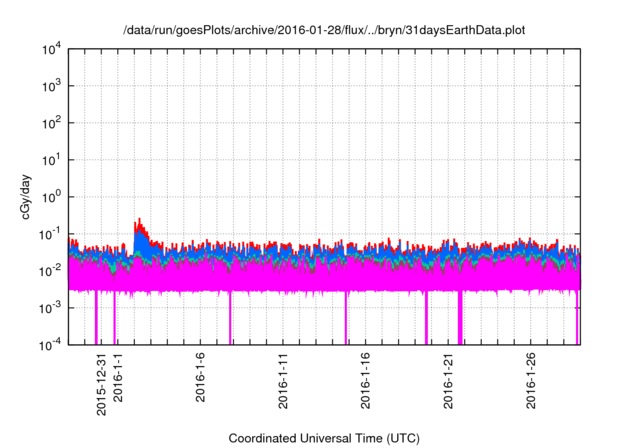Click the 10^-1 y-axis tick label
Screen dimensions: 640x448
pos(51,234)
